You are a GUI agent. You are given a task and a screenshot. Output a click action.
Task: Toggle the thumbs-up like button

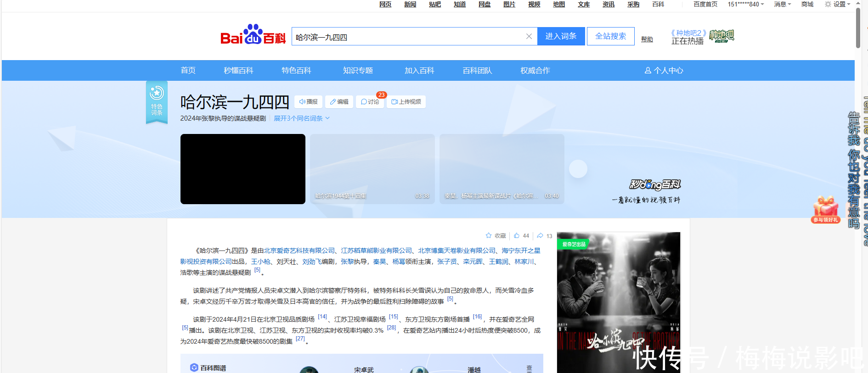point(517,236)
